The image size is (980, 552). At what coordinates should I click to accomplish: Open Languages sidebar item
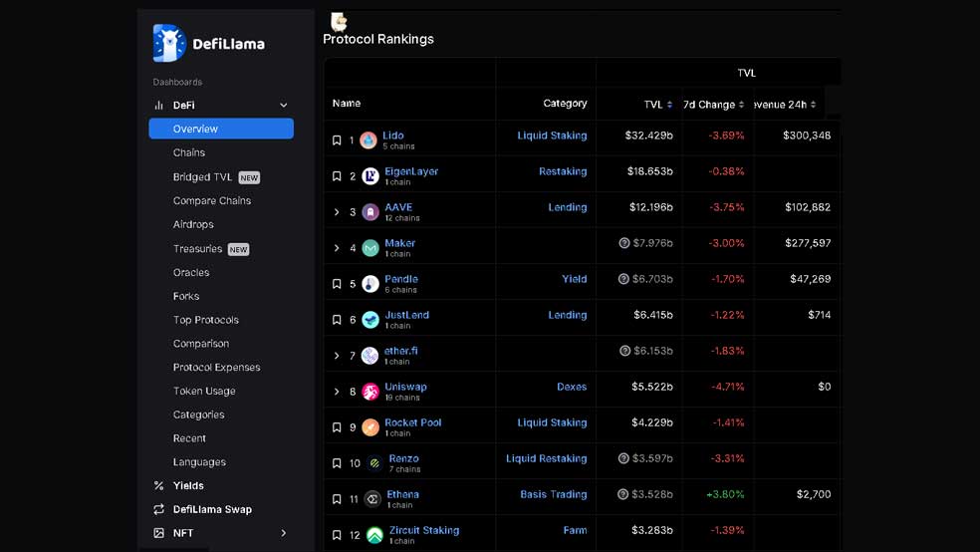tap(199, 462)
